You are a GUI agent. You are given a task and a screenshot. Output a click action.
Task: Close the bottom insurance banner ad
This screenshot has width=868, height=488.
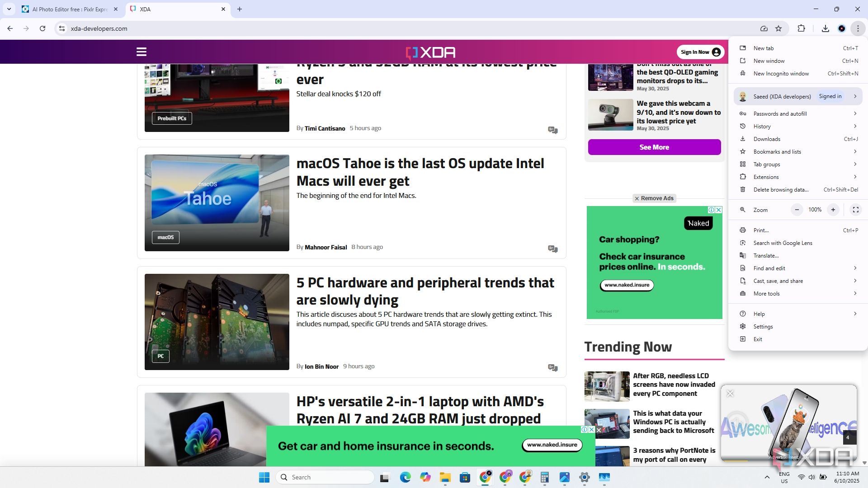[x=599, y=430]
